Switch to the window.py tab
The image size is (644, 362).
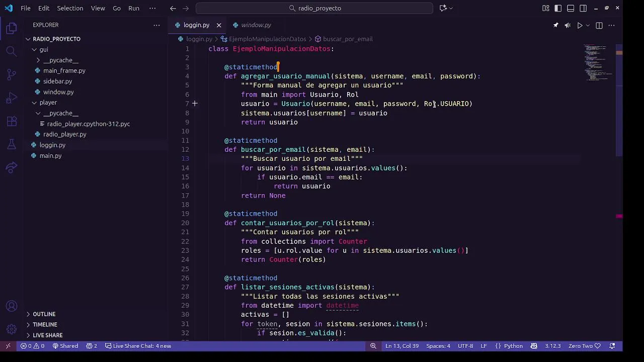pyautogui.click(x=256, y=25)
